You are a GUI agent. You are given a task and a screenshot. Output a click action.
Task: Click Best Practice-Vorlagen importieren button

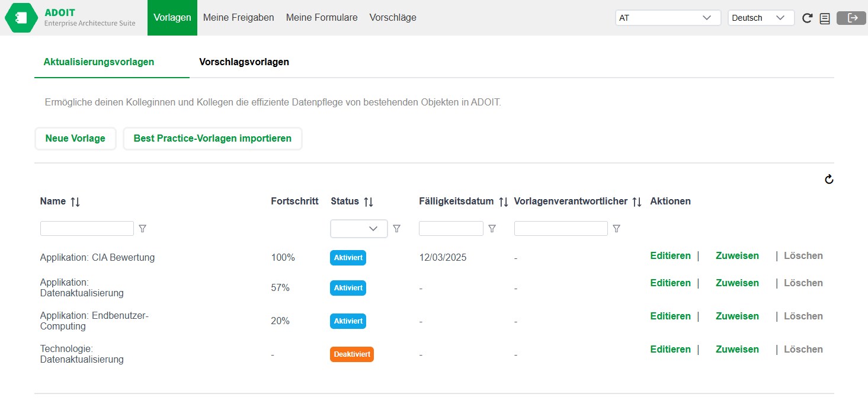pos(212,139)
